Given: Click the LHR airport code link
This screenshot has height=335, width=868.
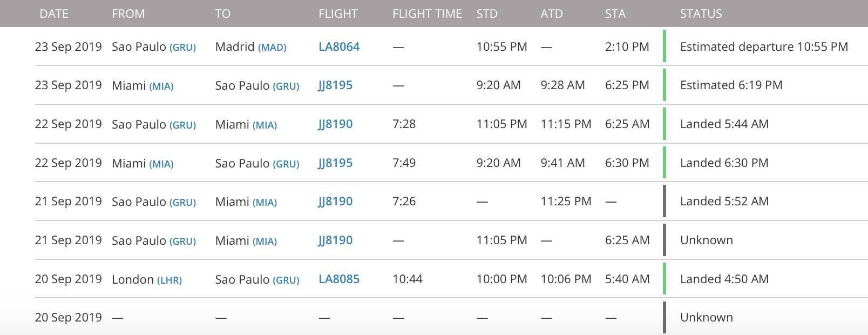Looking at the screenshot, I should (169, 280).
